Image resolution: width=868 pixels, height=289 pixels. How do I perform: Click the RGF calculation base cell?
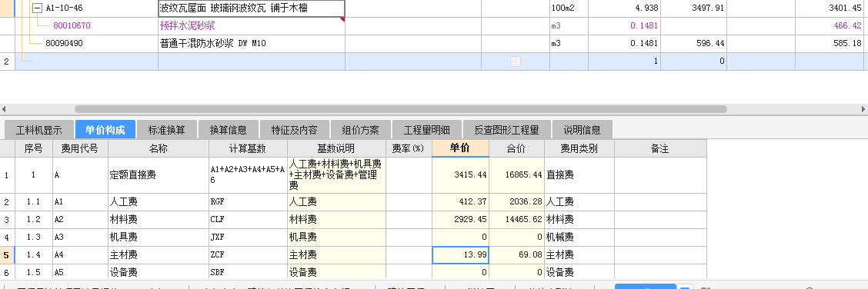pos(248,202)
